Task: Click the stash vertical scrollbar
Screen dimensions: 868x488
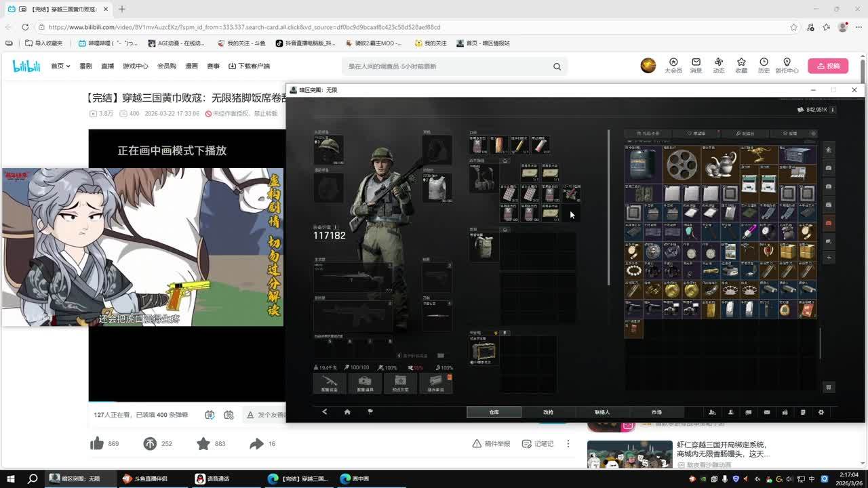Action: coord(821,344)
